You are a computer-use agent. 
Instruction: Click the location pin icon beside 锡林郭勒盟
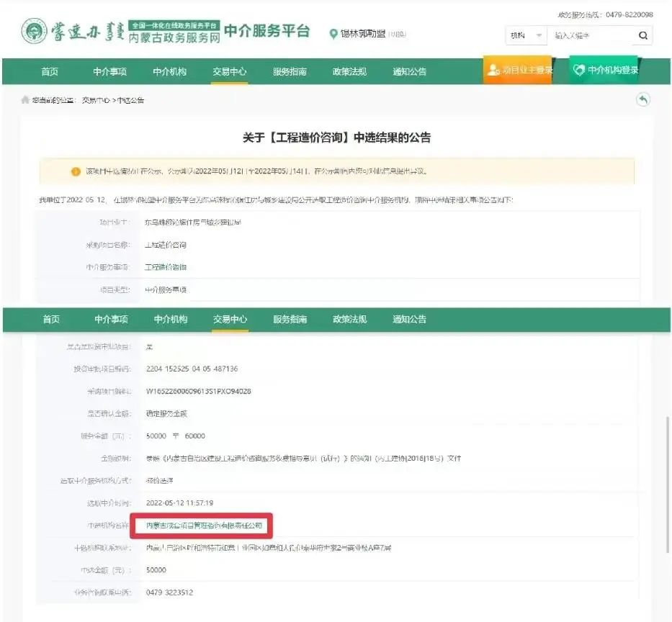click(x=333, y=34)
